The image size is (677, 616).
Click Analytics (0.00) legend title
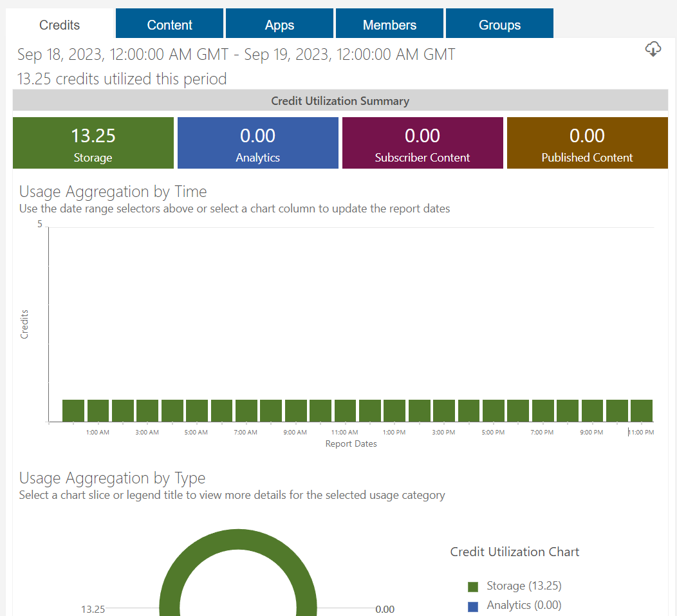tap(524, 605)
